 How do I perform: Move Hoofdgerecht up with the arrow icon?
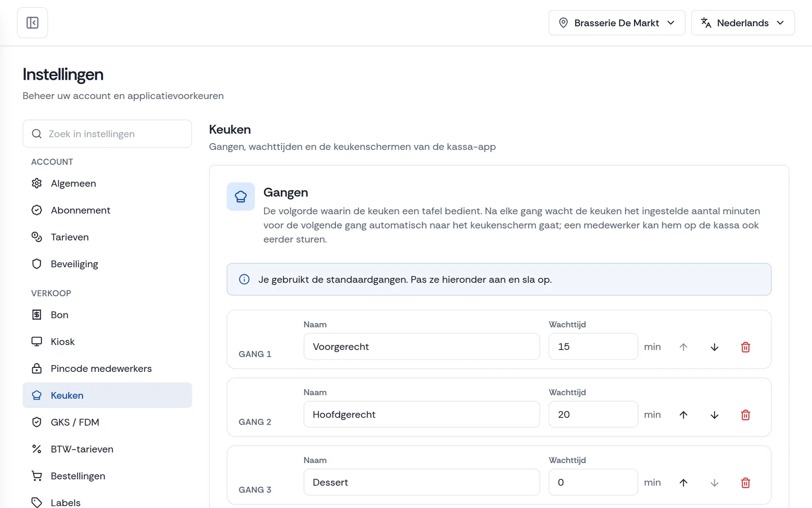(x=684, y=415)
